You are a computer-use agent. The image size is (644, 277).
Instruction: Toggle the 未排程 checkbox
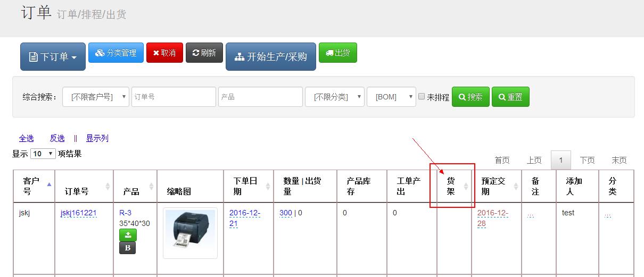(x=422, y=97)
